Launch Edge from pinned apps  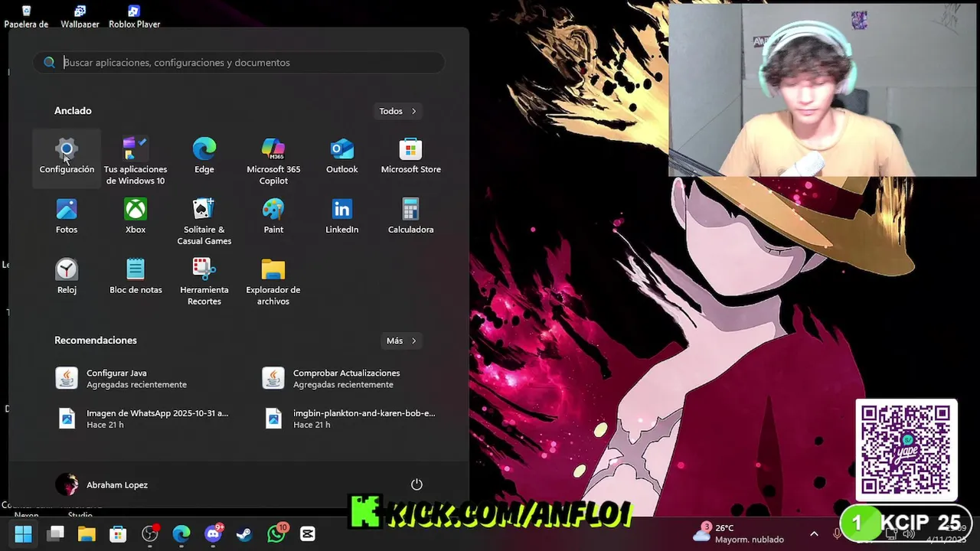[x=204, y=157]
